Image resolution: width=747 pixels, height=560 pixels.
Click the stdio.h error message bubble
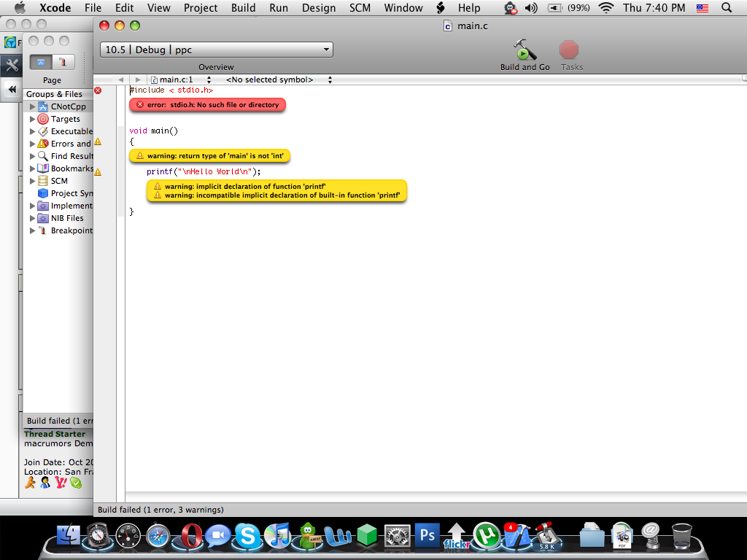tap(207, 105)
